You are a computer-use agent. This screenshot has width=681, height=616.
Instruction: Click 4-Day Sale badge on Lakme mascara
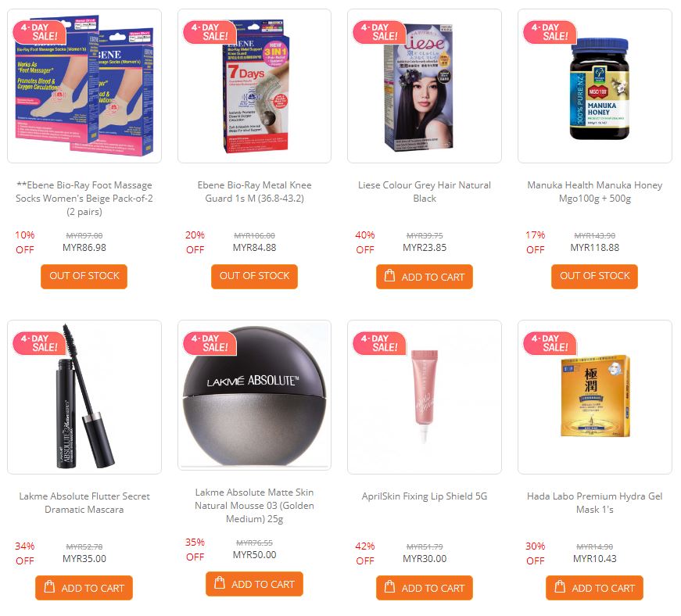coord(39,343)
